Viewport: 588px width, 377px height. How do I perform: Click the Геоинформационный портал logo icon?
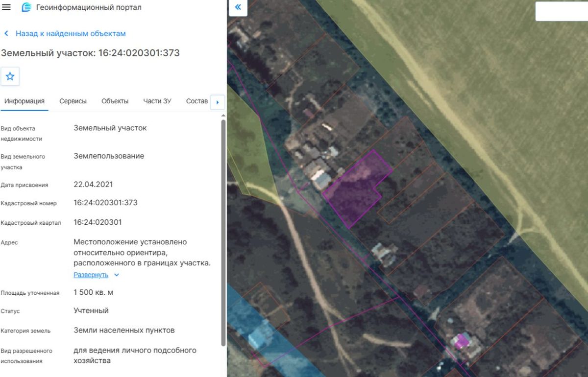[26, 7]
